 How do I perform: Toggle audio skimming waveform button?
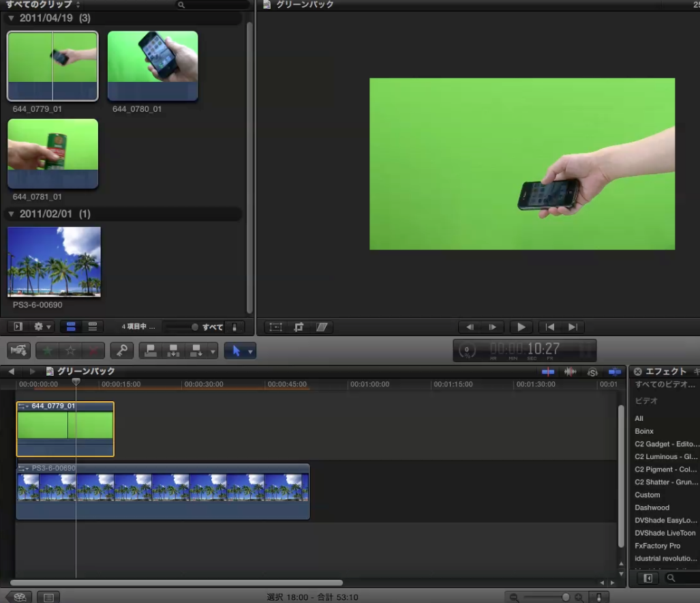[570, 372]
